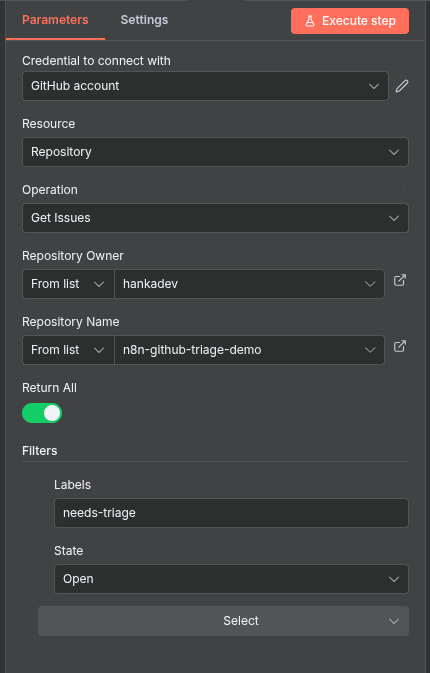Image resolution: width=430 pixels, height=673 pixels.
Task: Expand the n8n-github-triage-demo repository selector
Action: click(249, 350)
